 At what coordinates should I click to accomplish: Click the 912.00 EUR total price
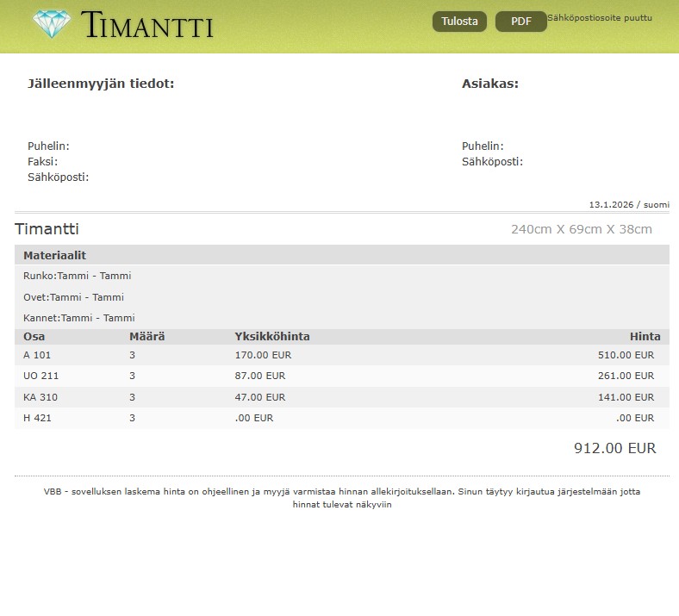coord(614,448)
